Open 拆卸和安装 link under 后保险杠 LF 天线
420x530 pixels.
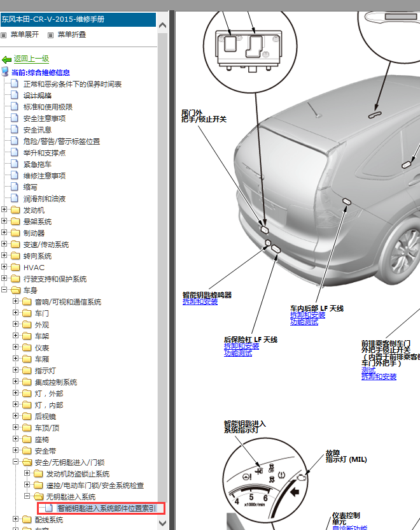click(241, 347)
